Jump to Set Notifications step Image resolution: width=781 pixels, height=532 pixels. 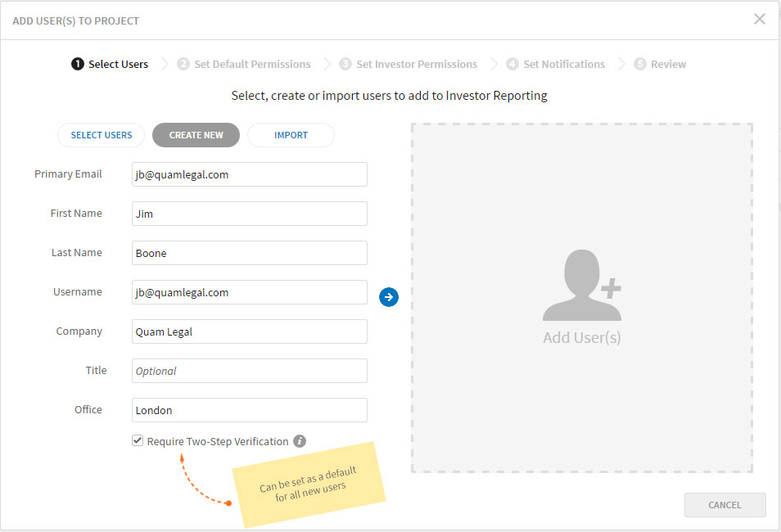[x=564, y=65]
